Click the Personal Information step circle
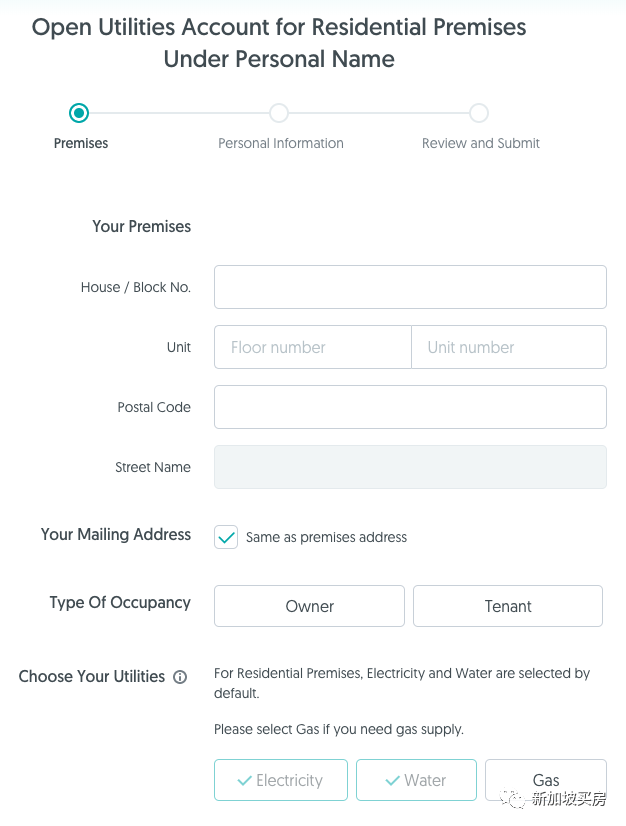Screen dimensions: 626x826 tap(279, 113)
